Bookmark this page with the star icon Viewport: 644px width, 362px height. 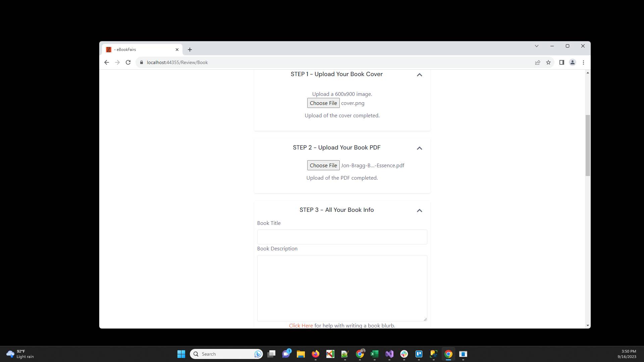click(548, 62)
